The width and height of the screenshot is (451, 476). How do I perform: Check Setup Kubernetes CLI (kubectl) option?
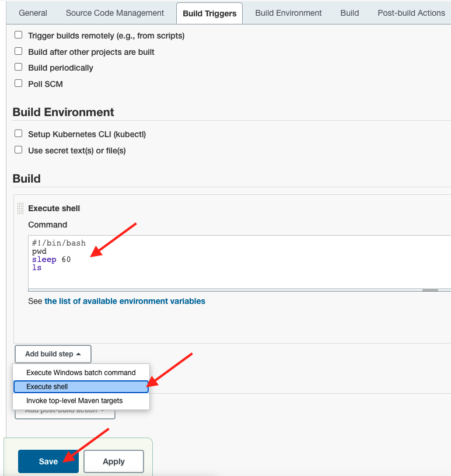19,134
